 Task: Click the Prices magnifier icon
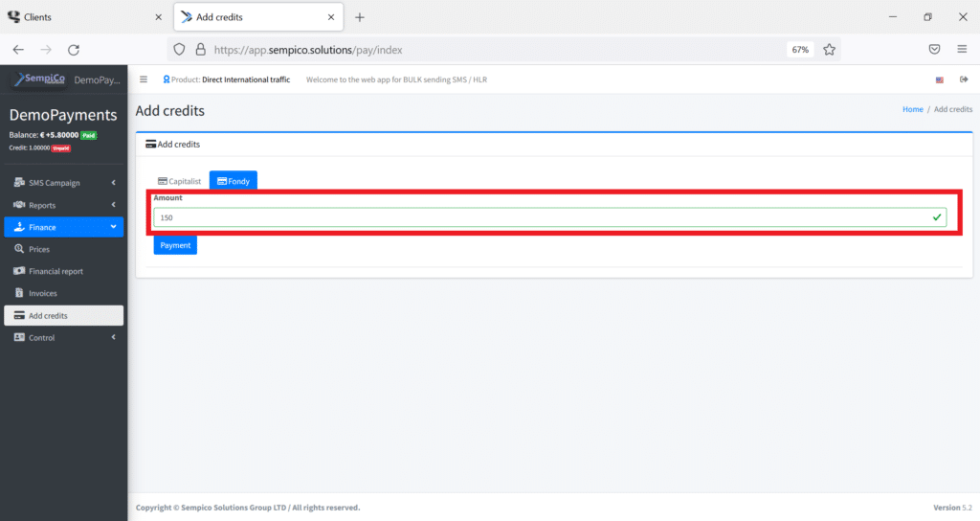[19, 248]
